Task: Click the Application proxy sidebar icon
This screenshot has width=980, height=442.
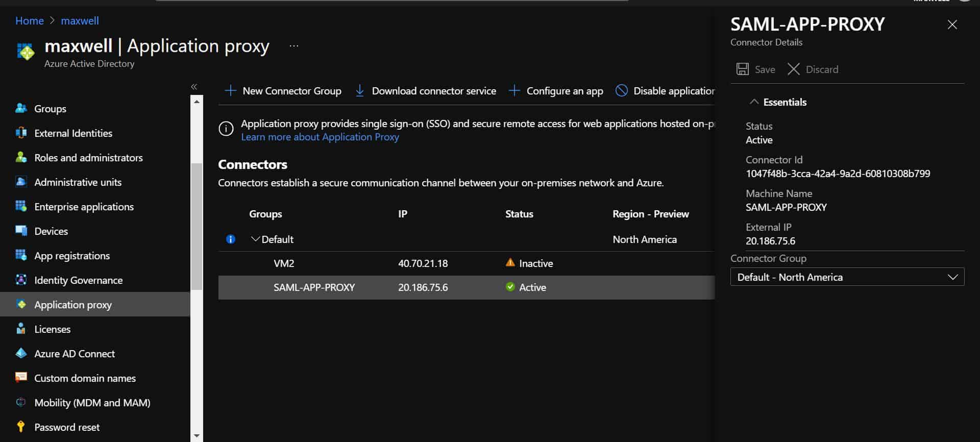Action: [21, 304]
